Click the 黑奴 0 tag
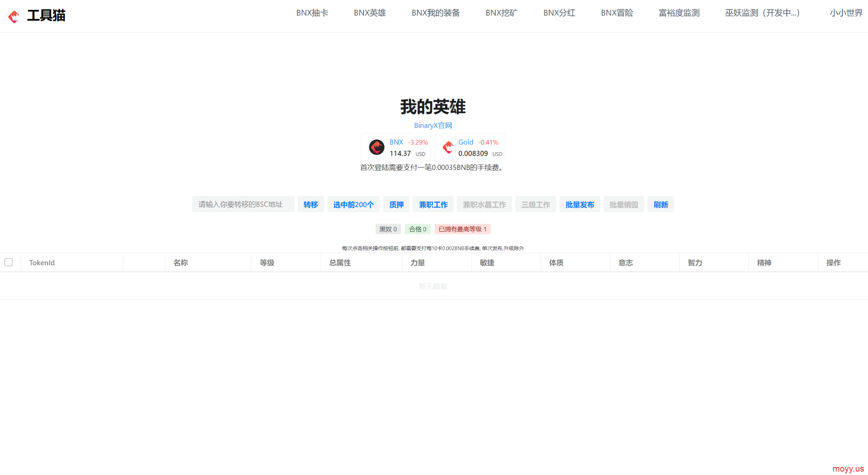 [388, 229]
